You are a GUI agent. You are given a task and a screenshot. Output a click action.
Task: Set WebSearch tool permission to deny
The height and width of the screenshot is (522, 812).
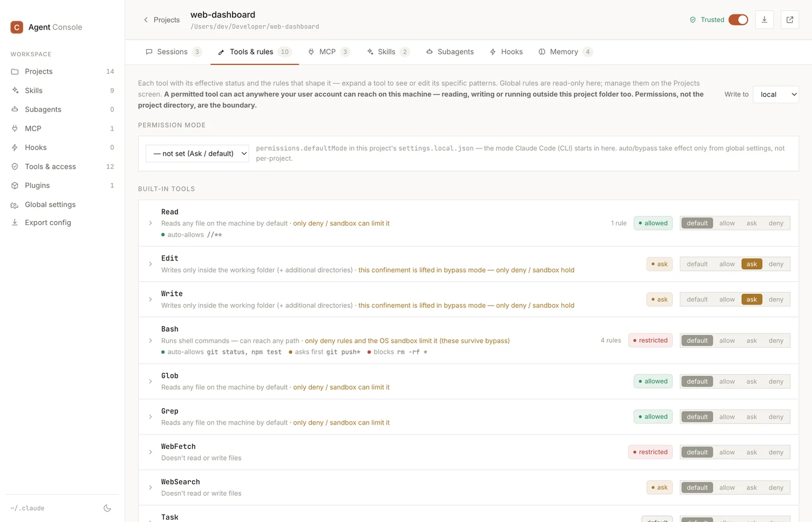click(775, 488)
